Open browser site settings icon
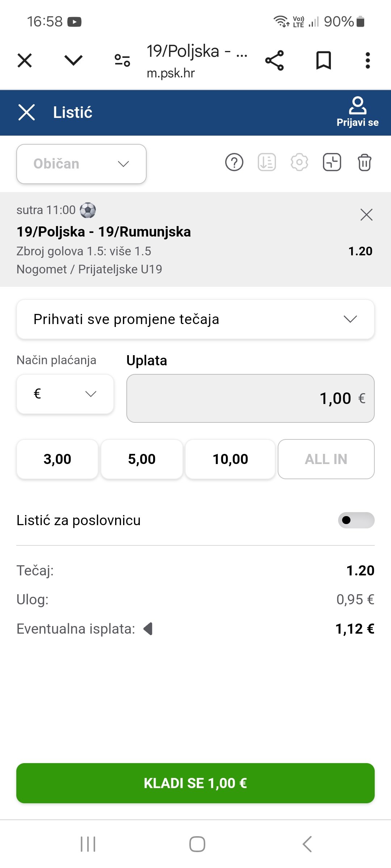 122,60
